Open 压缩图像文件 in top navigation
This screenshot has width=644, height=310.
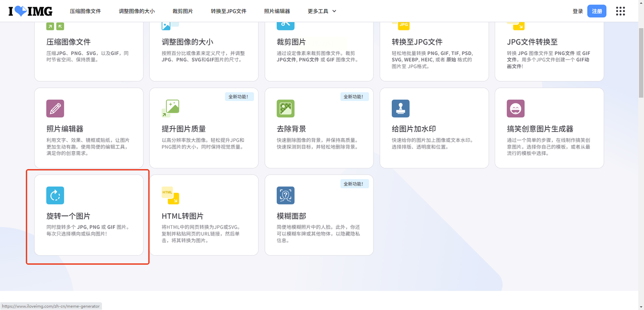point(85,11)
